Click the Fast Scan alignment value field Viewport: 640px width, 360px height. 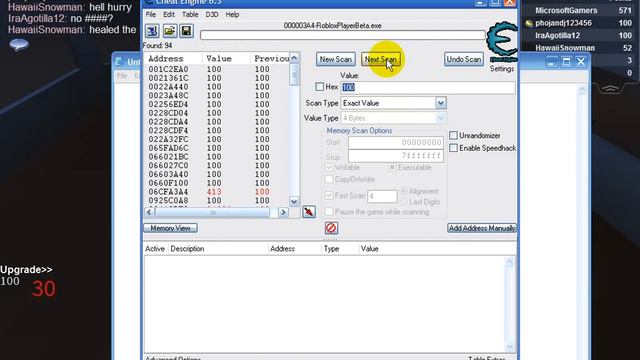(382, 196)
